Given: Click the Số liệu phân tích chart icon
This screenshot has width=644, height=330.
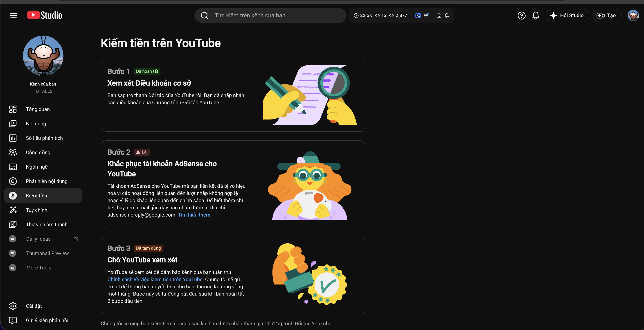Looking at the screenshot, I should (x=13, y=138).
